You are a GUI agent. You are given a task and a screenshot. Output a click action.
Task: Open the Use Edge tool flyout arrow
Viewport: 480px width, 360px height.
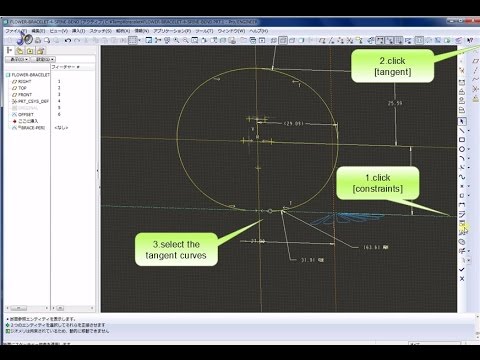click(468, 196)
